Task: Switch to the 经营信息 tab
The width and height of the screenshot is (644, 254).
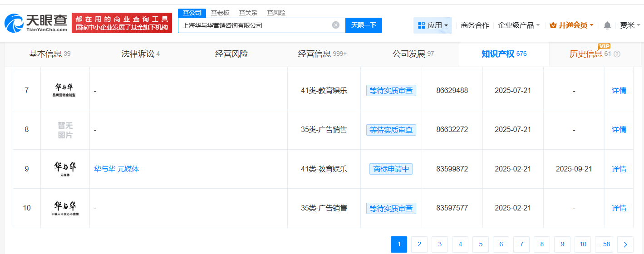Action: point(322,54)
